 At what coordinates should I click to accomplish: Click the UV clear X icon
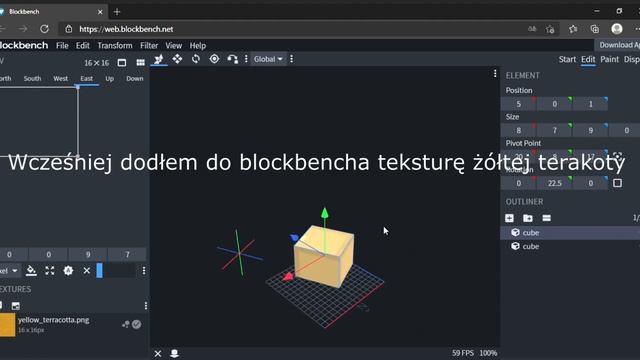point(87,271)
